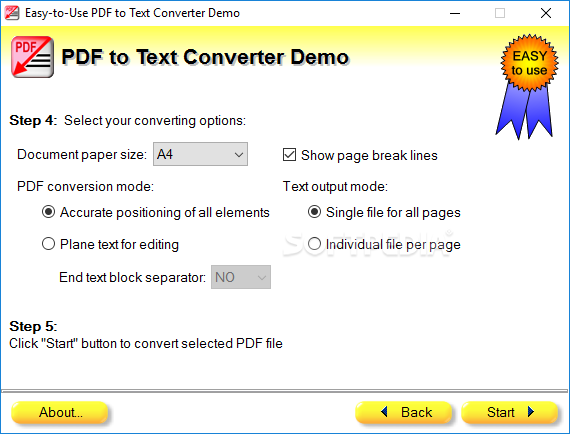Click the About... button
This screenshot has height=434, width=570.
pos(60,413)
